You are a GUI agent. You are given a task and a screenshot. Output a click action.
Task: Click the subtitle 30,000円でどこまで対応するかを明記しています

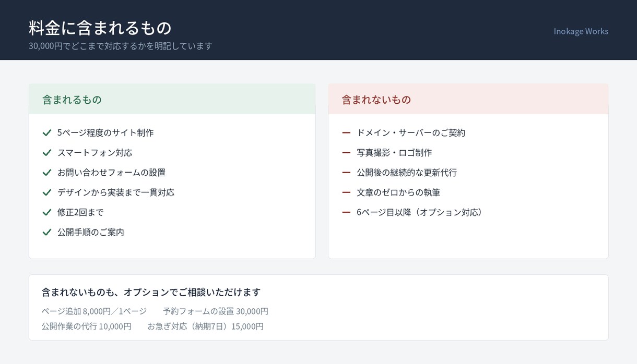pos(121,46)
